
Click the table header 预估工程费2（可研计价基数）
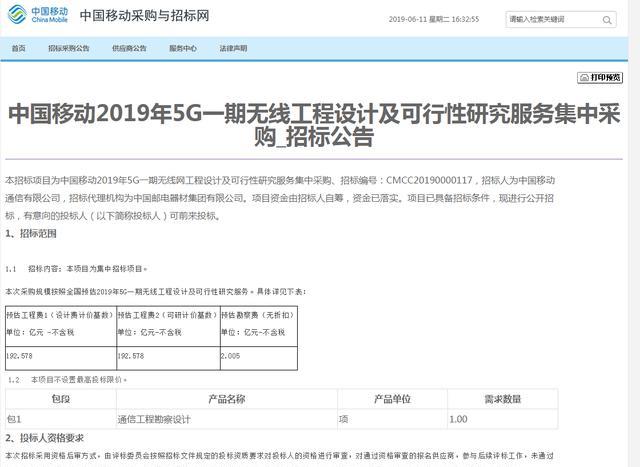coord(168,315)
